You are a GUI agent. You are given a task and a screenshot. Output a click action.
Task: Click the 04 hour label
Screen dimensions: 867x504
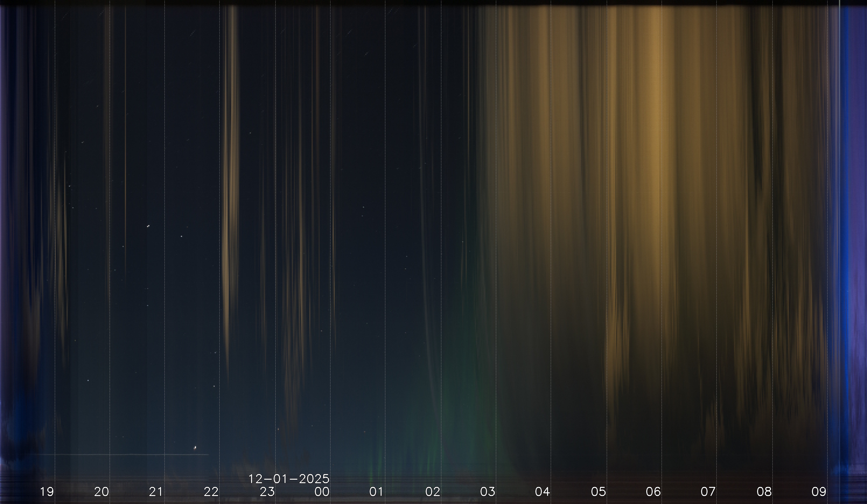pyautogui.click(x=542, y=492)
